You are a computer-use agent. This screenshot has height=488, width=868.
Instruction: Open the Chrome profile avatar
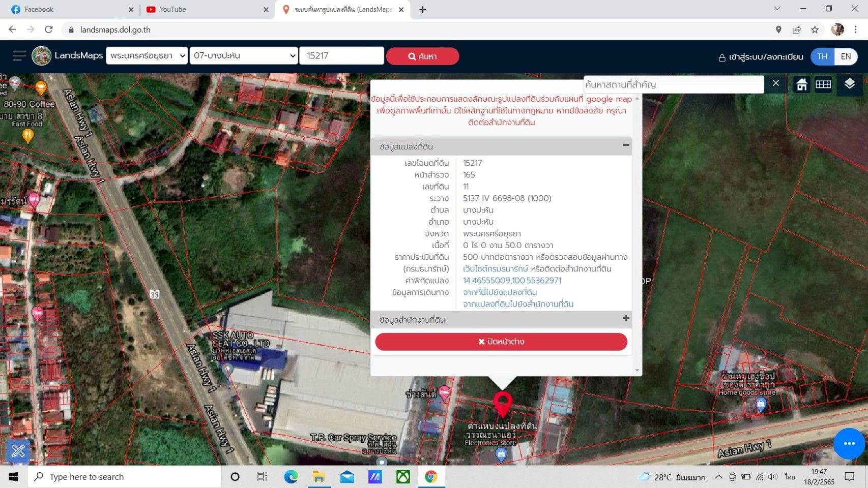[x=837, y=29]
